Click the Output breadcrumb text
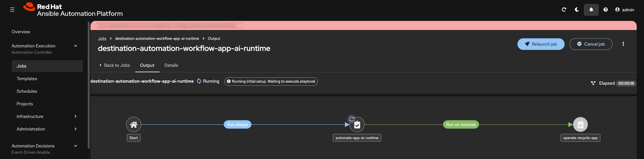Screen dimensions: 644x159 click(214, 39)
